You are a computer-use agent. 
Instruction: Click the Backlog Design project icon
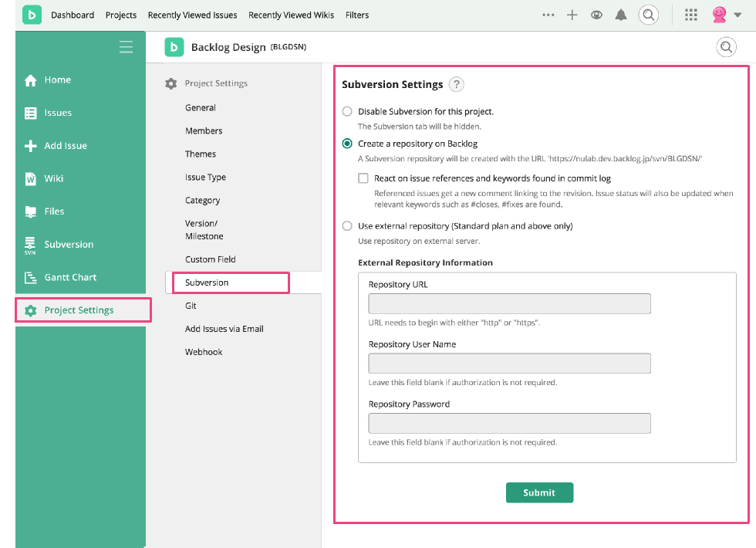click(x=174, y=47)
